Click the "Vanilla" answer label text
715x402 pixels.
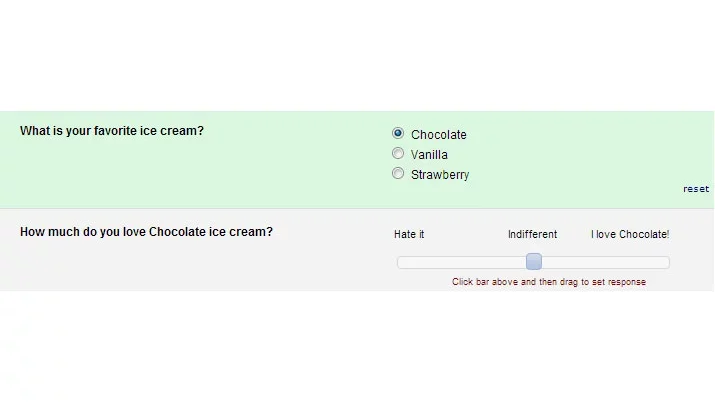pyautogui.click(x=429, y=155)
